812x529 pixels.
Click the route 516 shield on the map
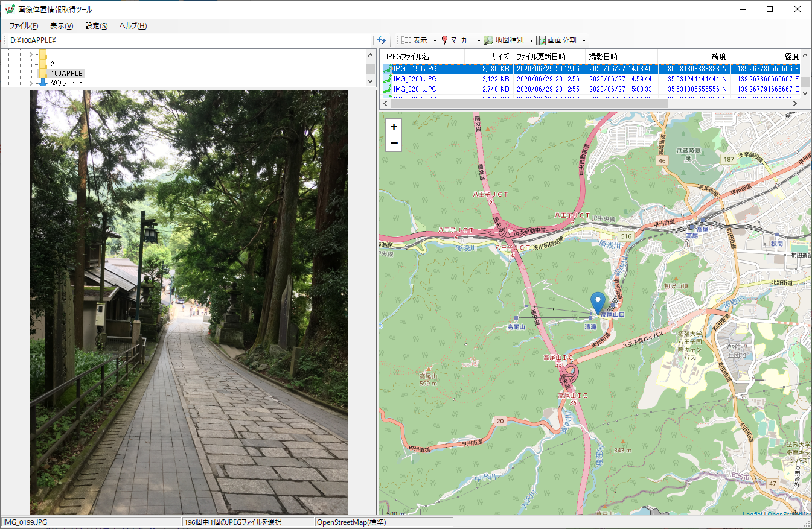click(x=626, y=237)
